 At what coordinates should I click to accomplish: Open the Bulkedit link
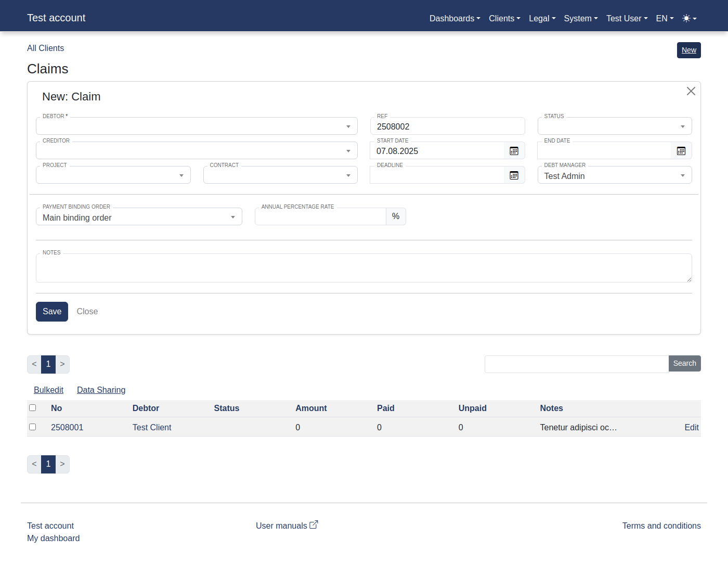point(48,390)
